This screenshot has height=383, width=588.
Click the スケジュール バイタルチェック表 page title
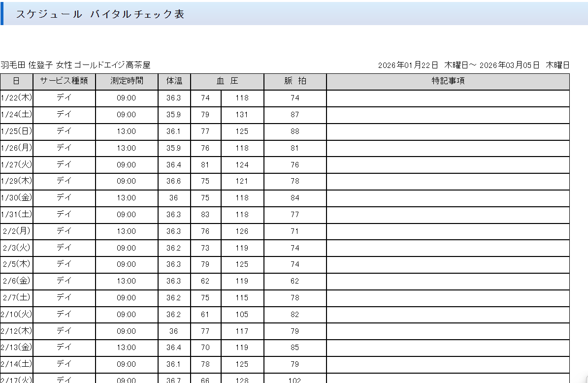point(100,14)
